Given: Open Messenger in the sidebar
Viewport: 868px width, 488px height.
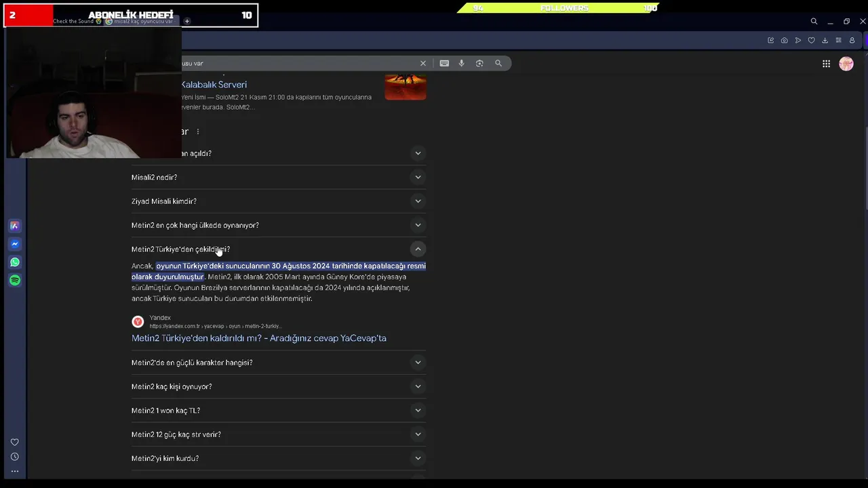Looking at the screenshot, I should click(15, 244).
